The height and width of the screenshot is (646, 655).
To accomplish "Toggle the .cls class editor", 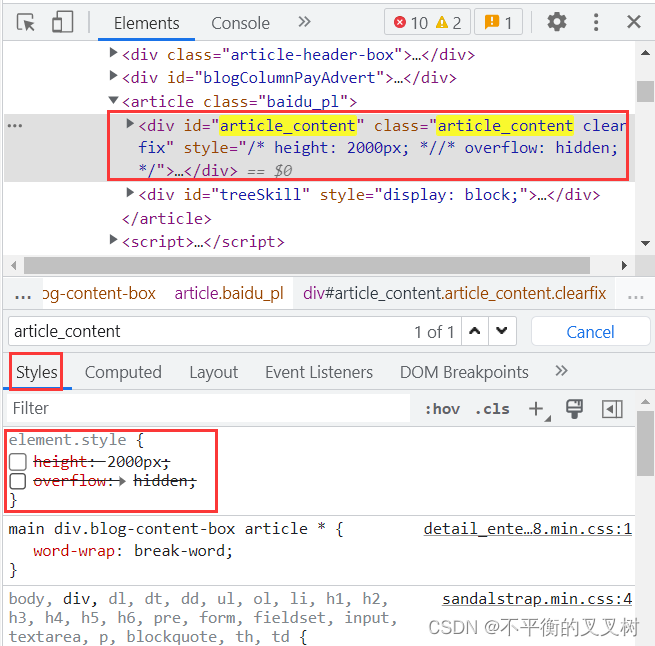I will tap(492, 409).
